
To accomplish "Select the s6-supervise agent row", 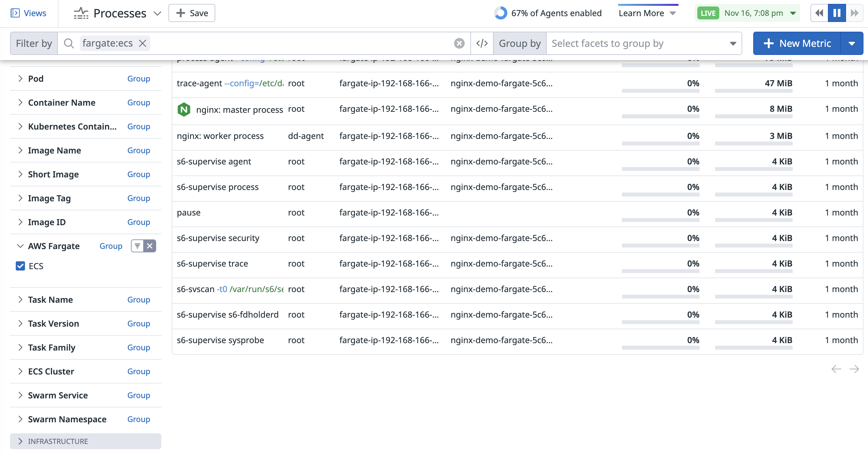I will coord(517,163).
